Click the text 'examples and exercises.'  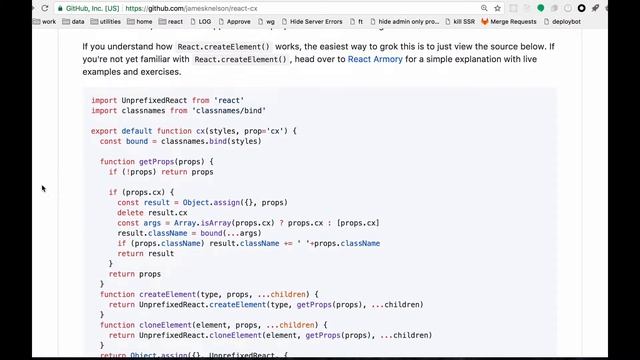coord(132,72)
